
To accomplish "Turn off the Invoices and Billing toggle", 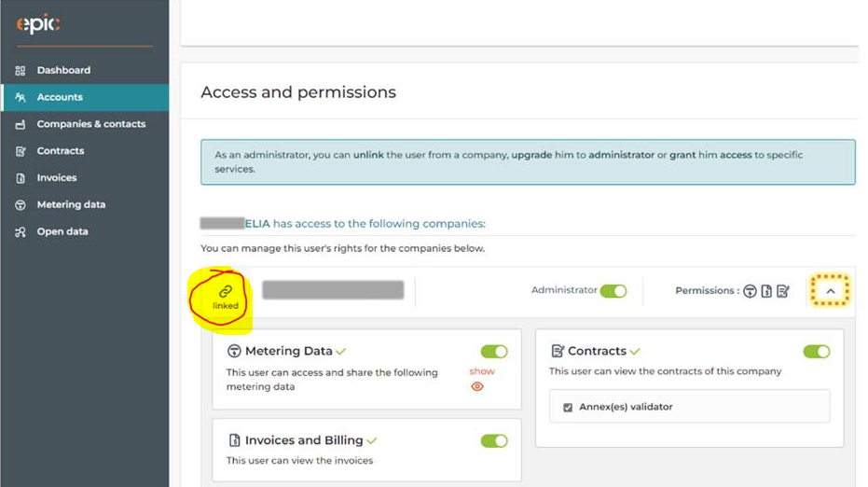I will 494,441.
